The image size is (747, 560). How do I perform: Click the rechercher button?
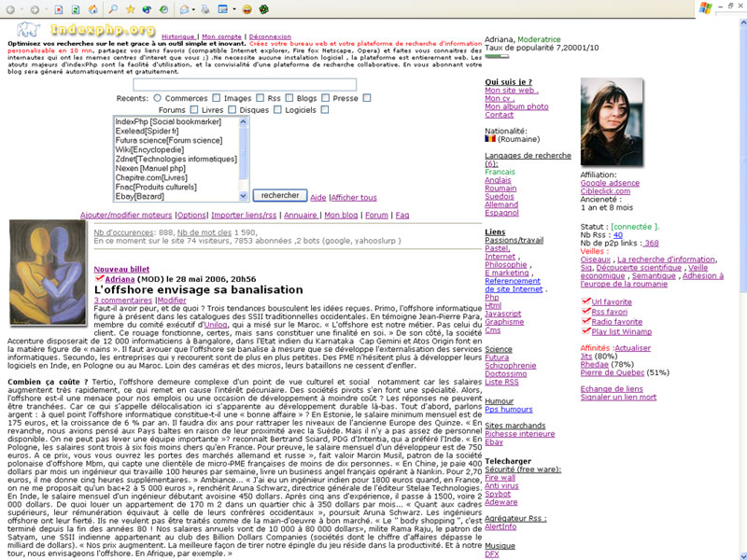(x=279, y=196)
